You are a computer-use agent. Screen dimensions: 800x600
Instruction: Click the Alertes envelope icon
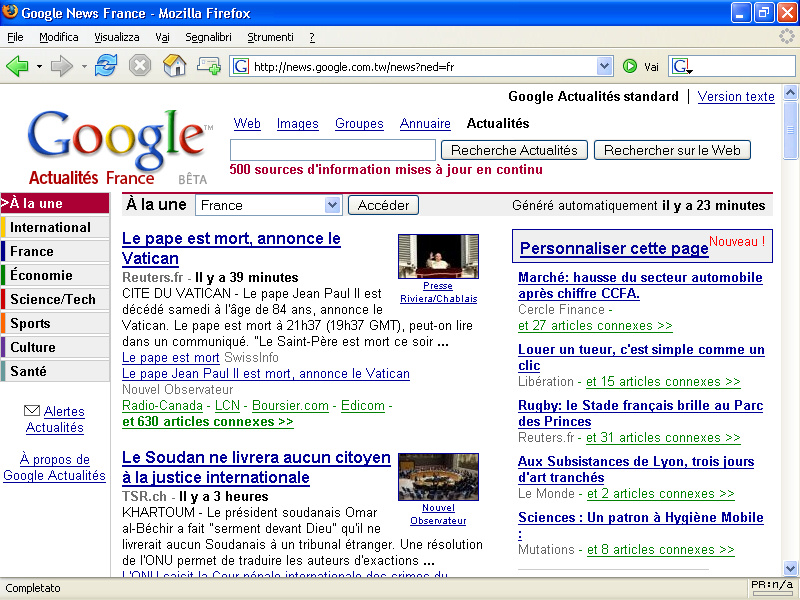[32, 410]
